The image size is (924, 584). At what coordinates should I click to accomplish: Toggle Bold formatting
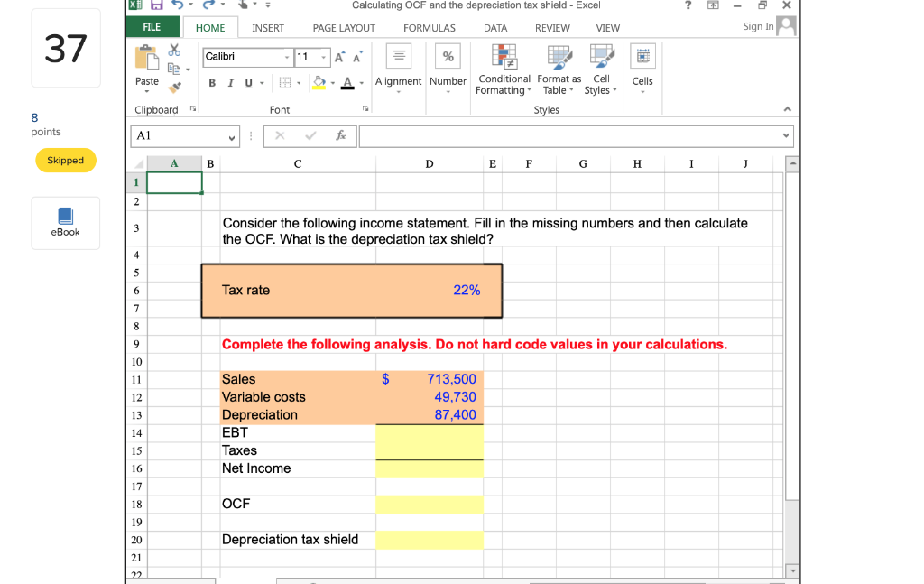[x=211, y=82]
